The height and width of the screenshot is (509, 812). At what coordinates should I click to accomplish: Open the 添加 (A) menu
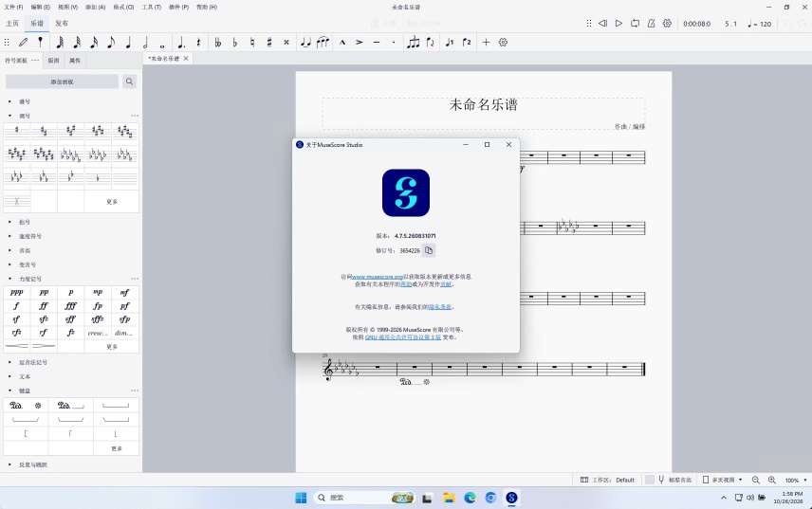tap(95, 8)
